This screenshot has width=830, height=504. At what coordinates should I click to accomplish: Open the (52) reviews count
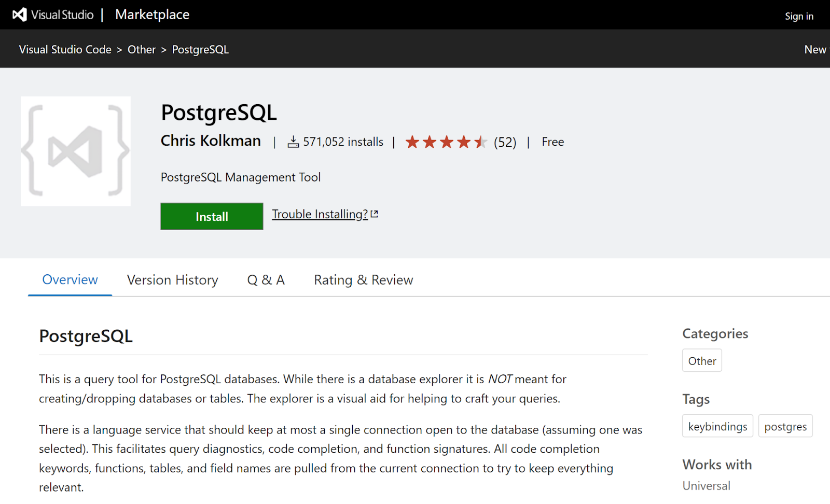coord(505,142)
